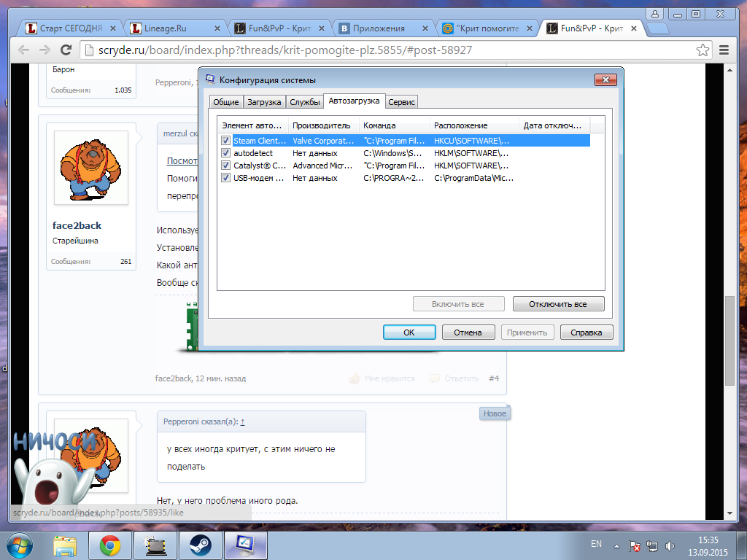The height and width of the screenshot is (560, 747).
Task: Uncheck autodetect startup item
Action: pyautogui.click(x=226, y=153)
